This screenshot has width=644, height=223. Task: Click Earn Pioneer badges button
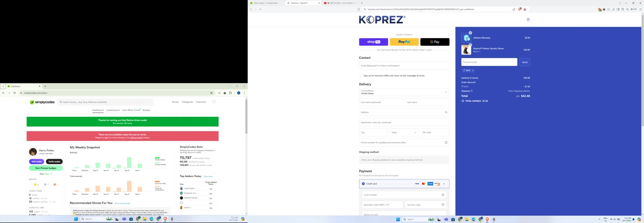46,168
